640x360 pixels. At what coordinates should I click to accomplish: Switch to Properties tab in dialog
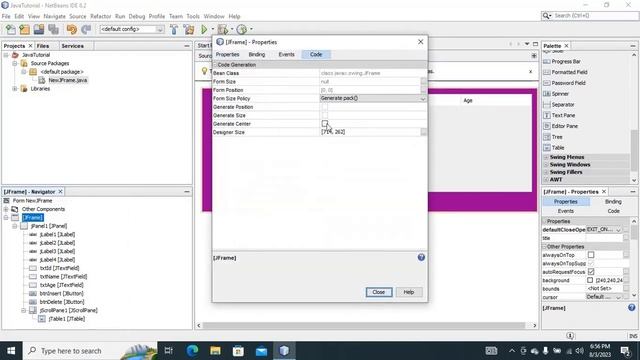(227, 54)
